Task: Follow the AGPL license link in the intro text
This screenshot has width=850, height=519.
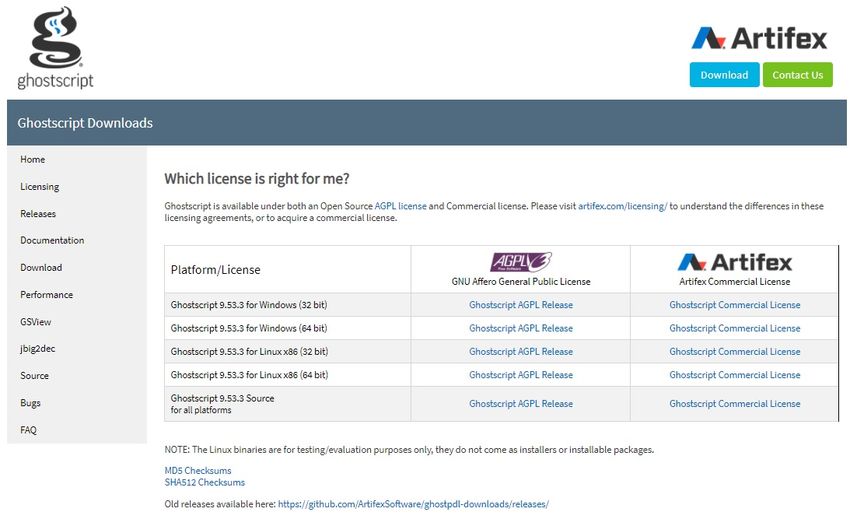Action: coord(400,206)
